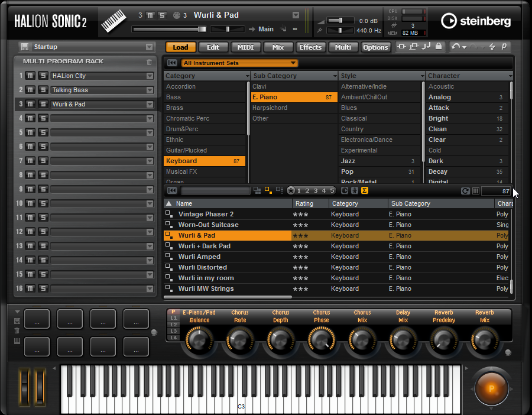Switch to the Multi tab
532x415 pixels.
coord(343,47)
